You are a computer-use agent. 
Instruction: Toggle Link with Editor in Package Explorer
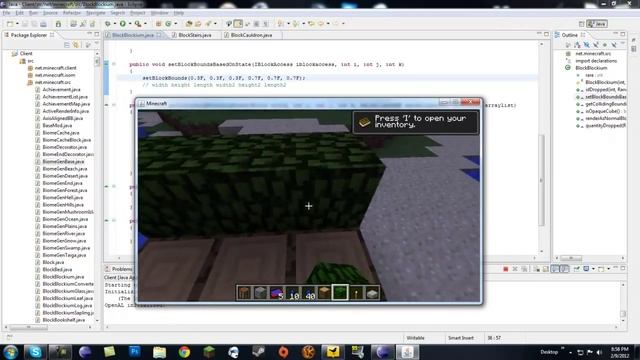[76, 44]
